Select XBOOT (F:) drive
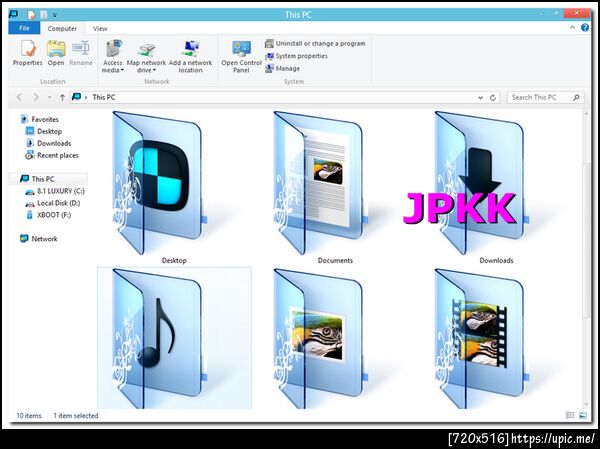600x449 pixels. pos(49,215)
